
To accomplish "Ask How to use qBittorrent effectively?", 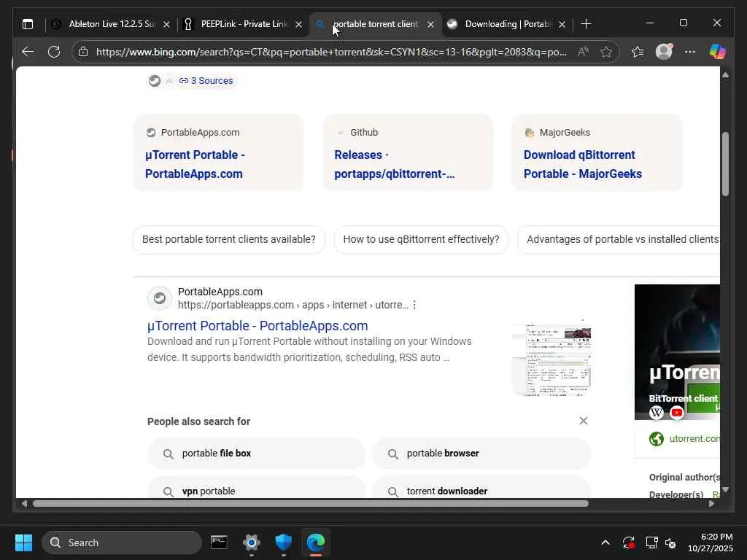I will 421,239.
